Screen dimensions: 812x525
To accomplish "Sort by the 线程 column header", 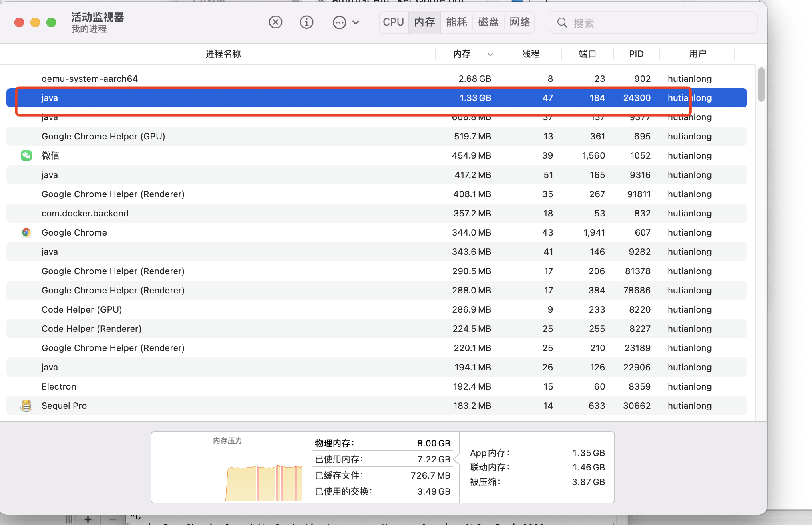I will pos(531,54).
